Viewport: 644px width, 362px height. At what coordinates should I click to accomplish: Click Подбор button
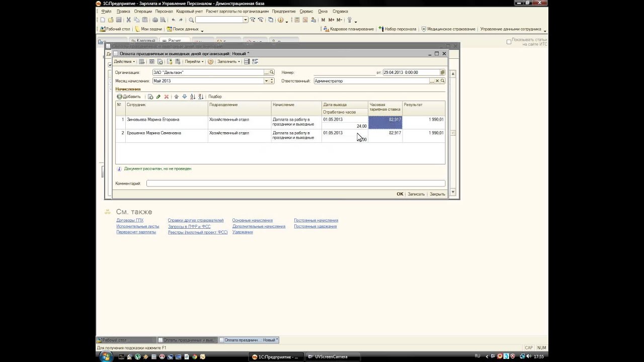point(215,97)
